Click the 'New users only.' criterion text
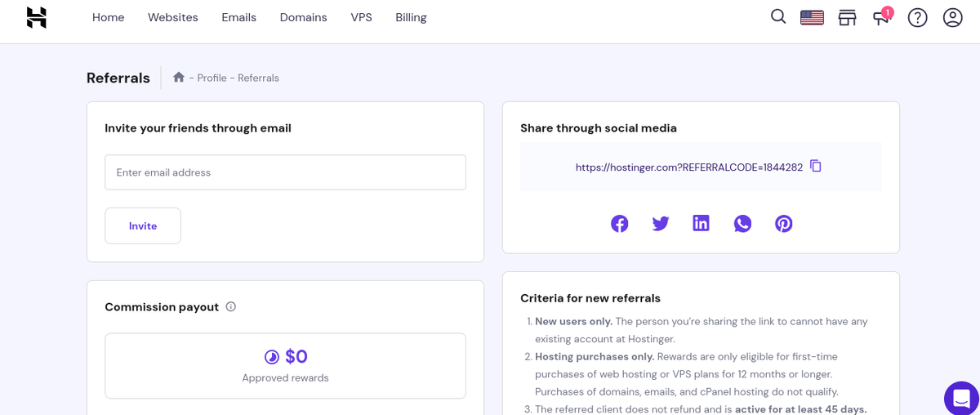 573,321
